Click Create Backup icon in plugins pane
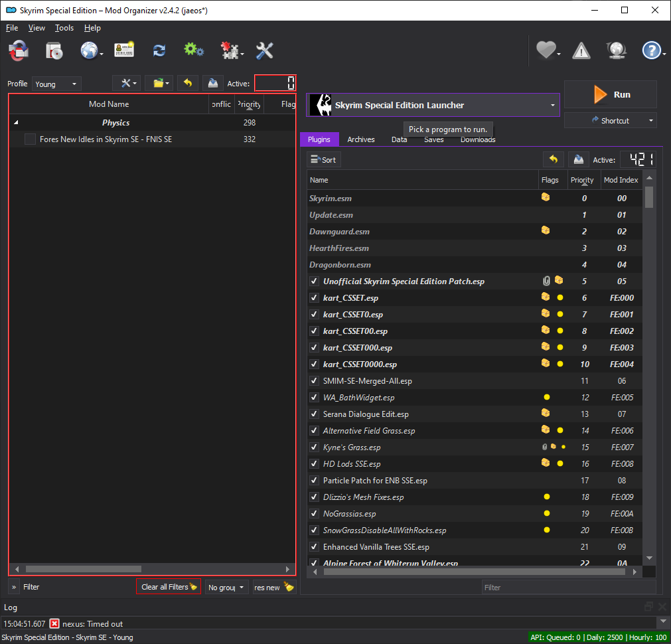 click(x=579, y=160)
